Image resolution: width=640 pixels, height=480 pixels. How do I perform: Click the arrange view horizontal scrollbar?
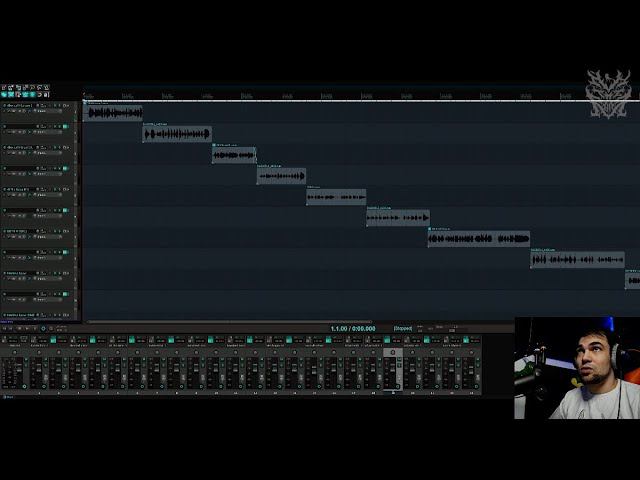pyautogui.click(x=229, y=322)
